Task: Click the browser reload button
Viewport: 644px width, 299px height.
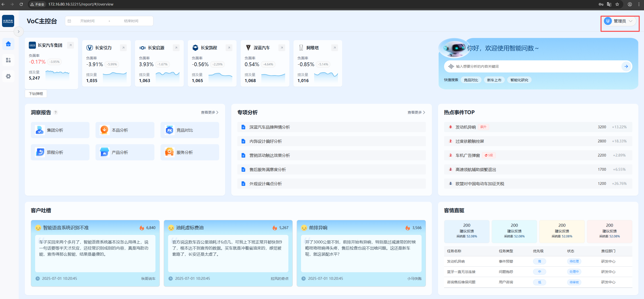Action: point(21,4)
